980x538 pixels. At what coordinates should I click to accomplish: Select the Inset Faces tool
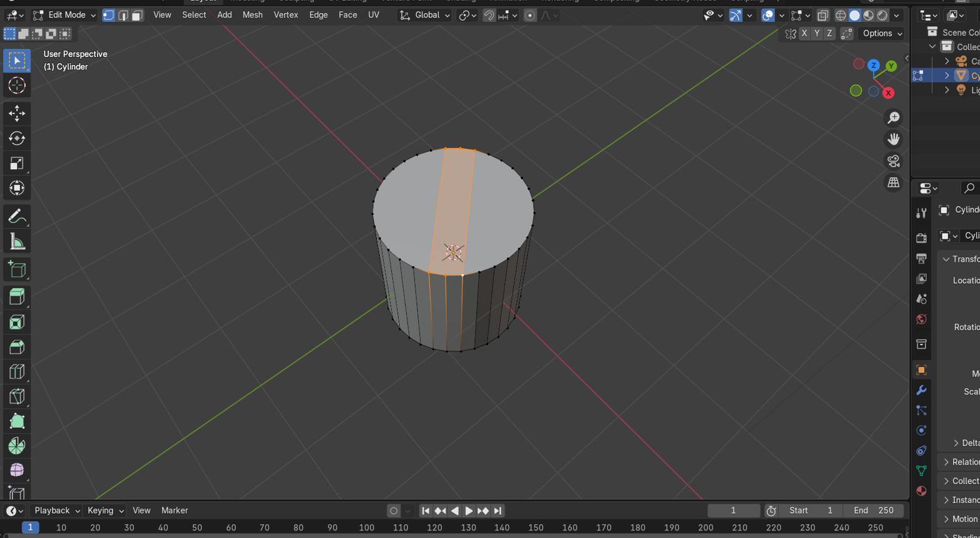pyautogui.click(x=17, y=322)
